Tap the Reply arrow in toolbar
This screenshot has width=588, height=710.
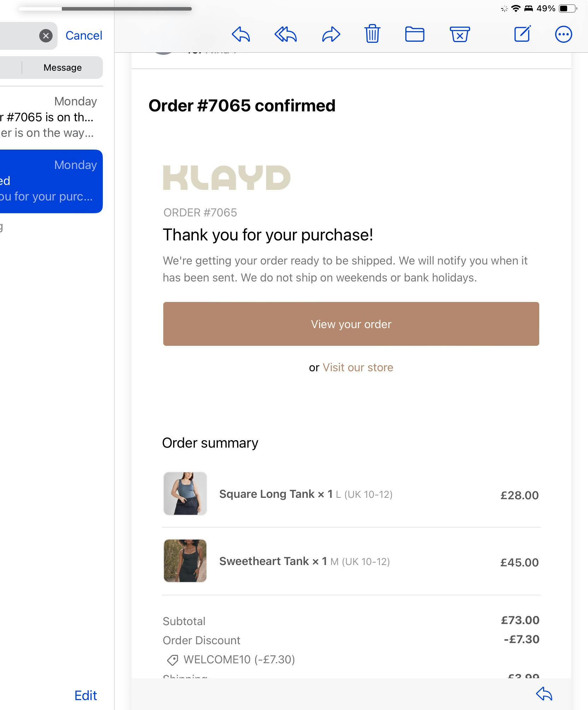pos(241,35)
